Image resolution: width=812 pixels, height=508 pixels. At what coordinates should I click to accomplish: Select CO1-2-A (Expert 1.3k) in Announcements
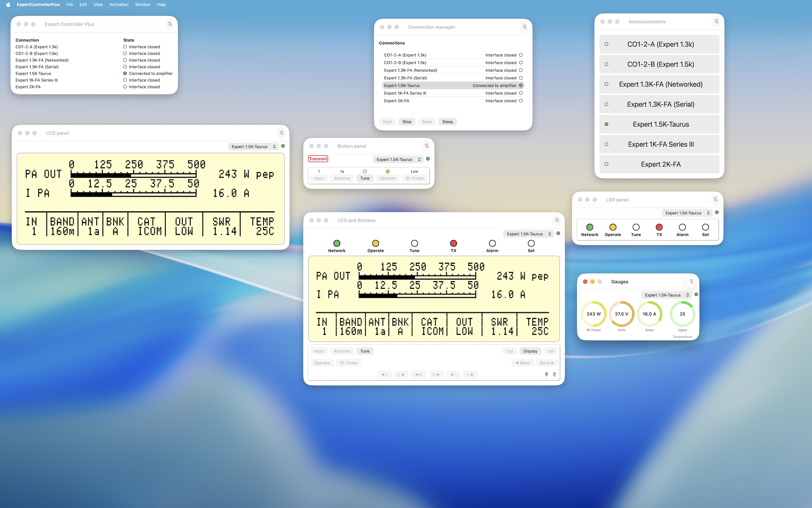tap(659, 44)
